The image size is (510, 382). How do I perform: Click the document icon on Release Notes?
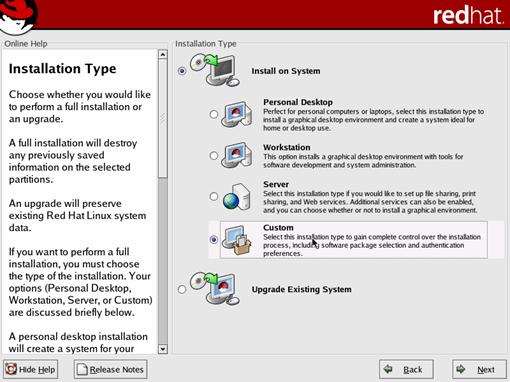click(x=82, y=369)
